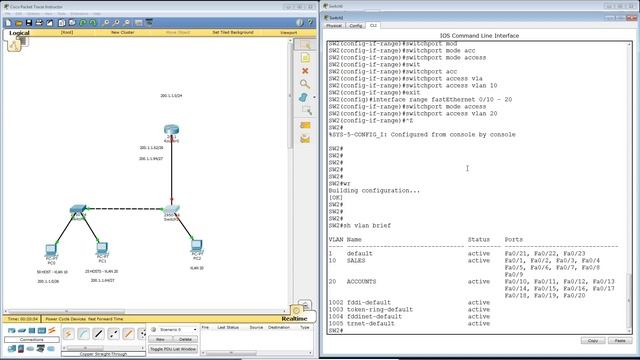
Task: Click the Add Simple PDU envelope icon
Action: 305,125
